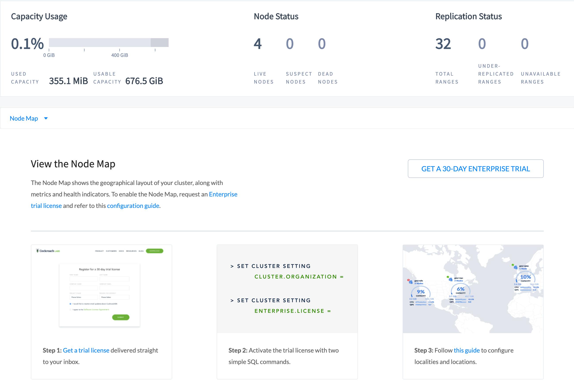The height and width of the screenshot is (392, 574).
Task: Click the 10% capacity gauge on the map
Action: [525, 277]
